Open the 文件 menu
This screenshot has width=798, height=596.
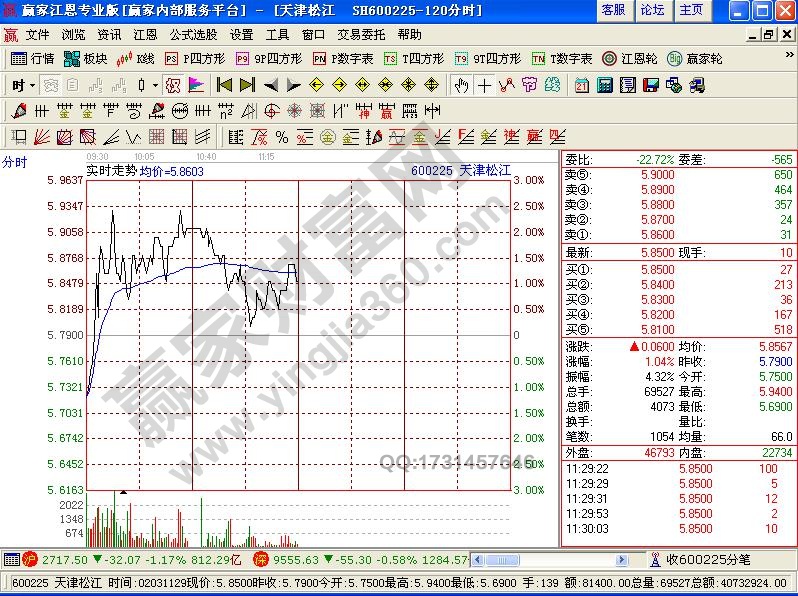[38, 34]
